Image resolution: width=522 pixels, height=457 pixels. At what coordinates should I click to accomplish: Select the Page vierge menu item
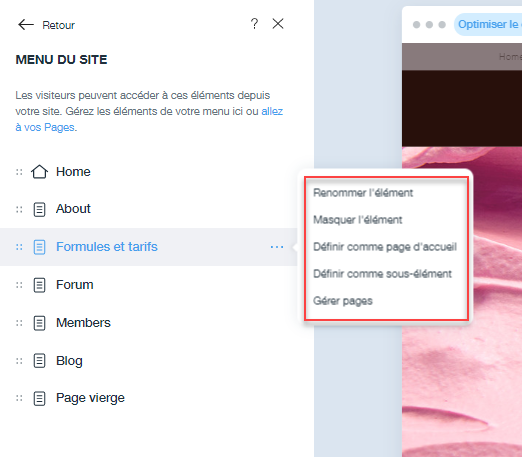[x=148, y=398]
